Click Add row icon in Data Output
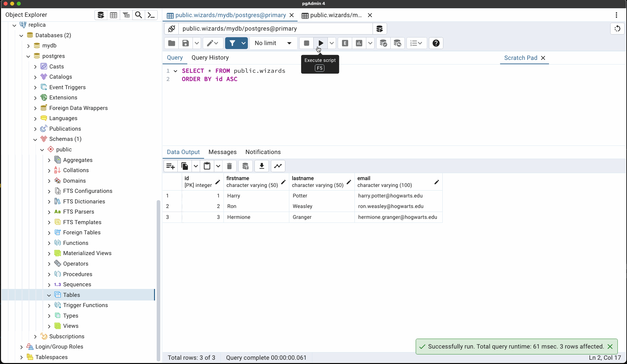Screen dimensions: 627x364 tap(170, 166)
